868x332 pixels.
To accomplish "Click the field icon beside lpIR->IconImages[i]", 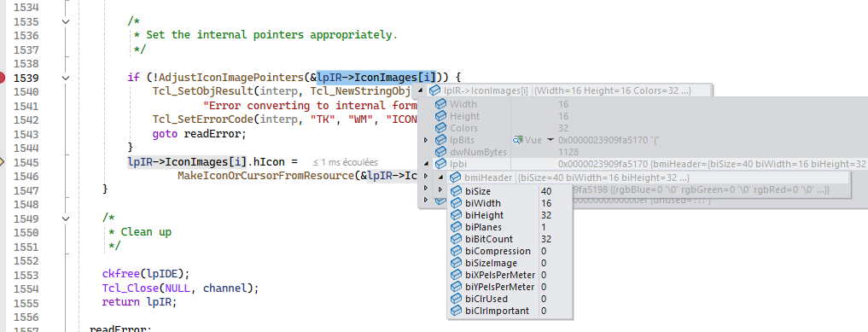I will click(x=435, y=90).
